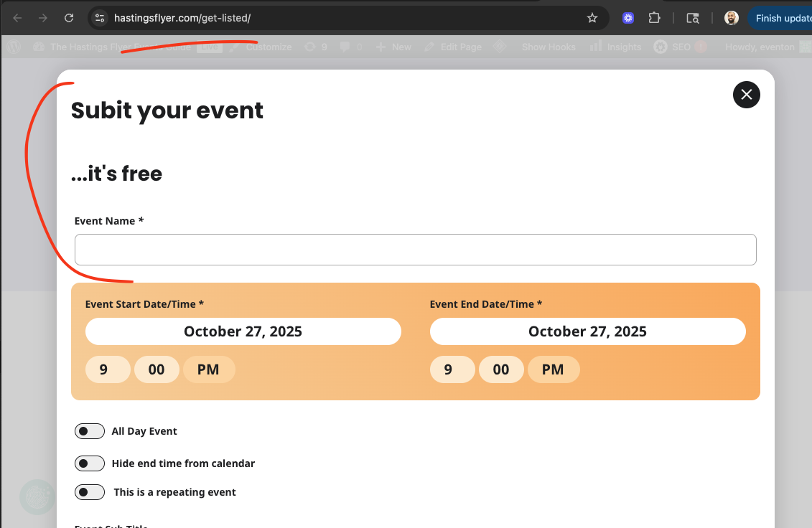Bookmark this page with the star icon
This screenshot has width=812, height=528.
[x=592, y=18]
